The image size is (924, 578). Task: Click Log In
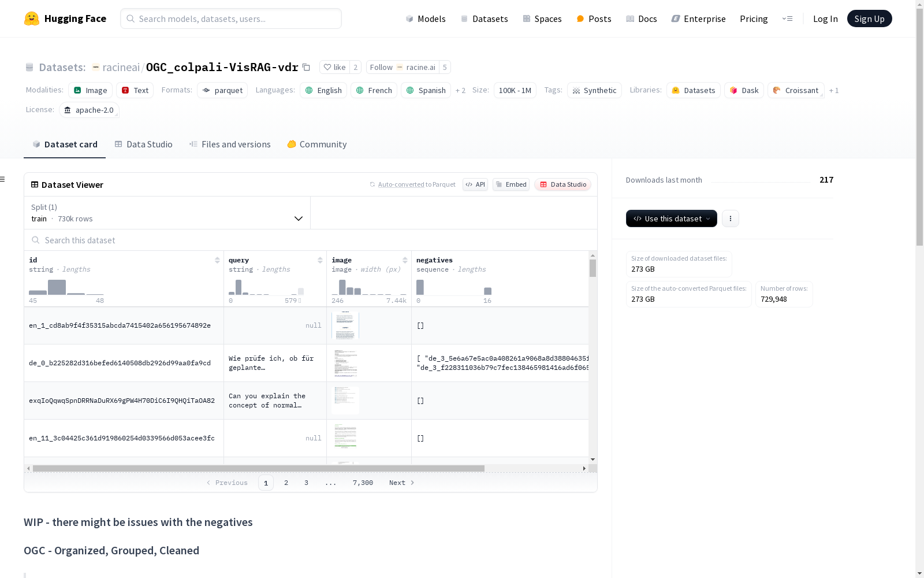pyautogui.click(x=825, y=18)
